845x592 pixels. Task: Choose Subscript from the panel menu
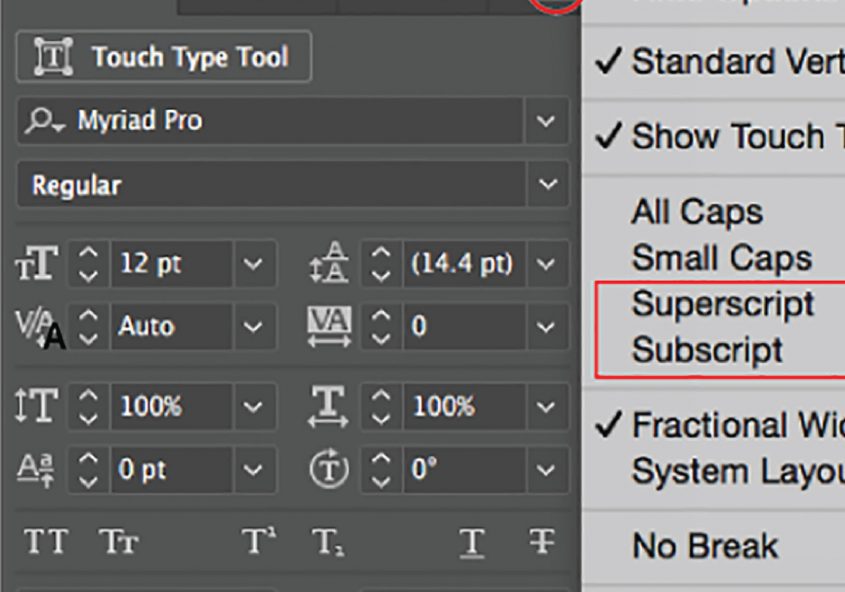(x=707, y=351)
